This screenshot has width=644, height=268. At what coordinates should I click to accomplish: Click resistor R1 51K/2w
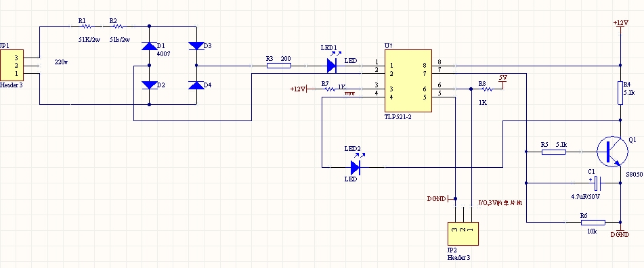coord(86,26)
